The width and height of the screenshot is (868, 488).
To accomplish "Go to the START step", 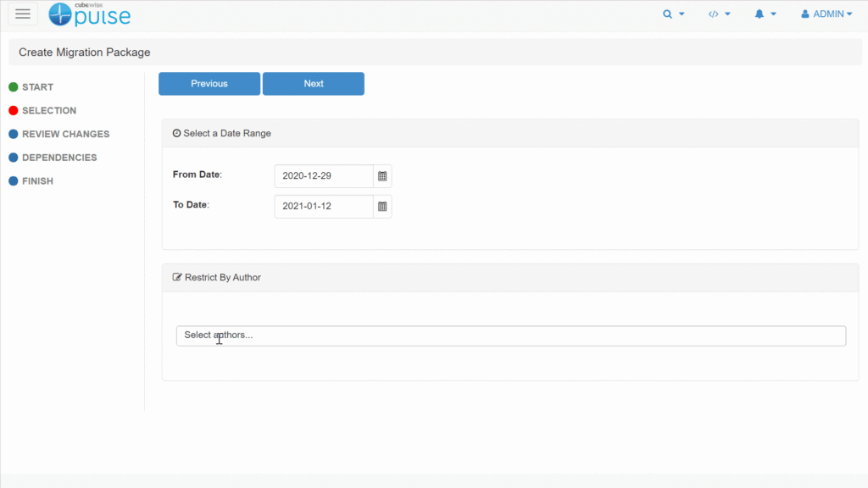I will pyautogui.click(x=37, y=87).
